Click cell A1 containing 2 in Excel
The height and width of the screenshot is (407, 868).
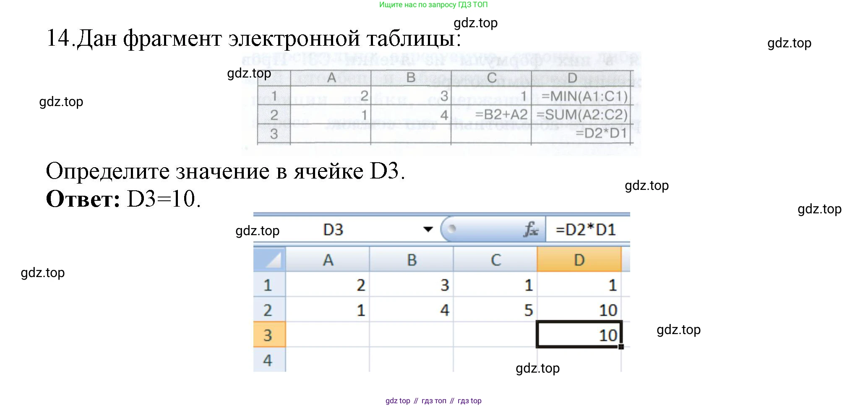coord(328,285)
